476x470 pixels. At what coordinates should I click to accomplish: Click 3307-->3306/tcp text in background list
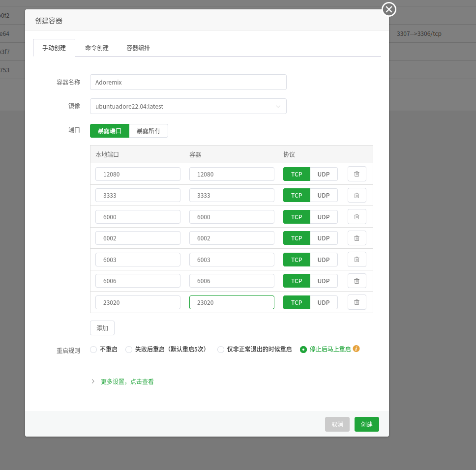point(419,34)
